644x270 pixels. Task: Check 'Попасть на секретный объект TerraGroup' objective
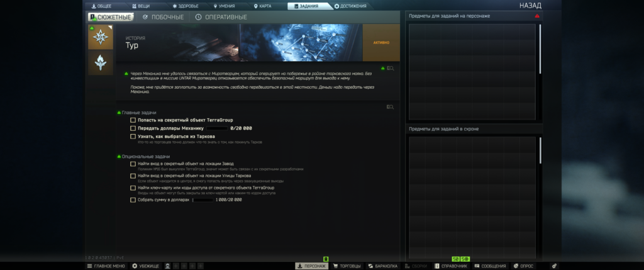point(133,120)
